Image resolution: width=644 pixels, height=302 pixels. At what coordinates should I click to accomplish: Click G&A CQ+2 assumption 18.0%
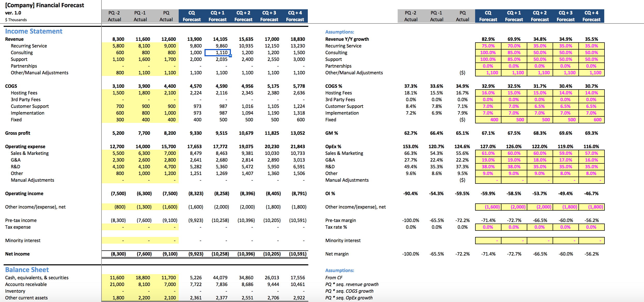click(540, 160)
